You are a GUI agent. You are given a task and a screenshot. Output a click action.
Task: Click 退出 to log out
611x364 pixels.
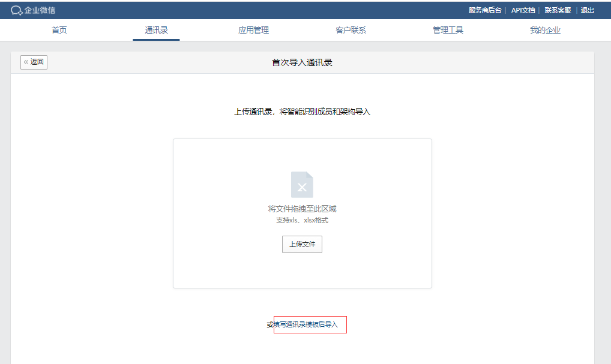587,11
